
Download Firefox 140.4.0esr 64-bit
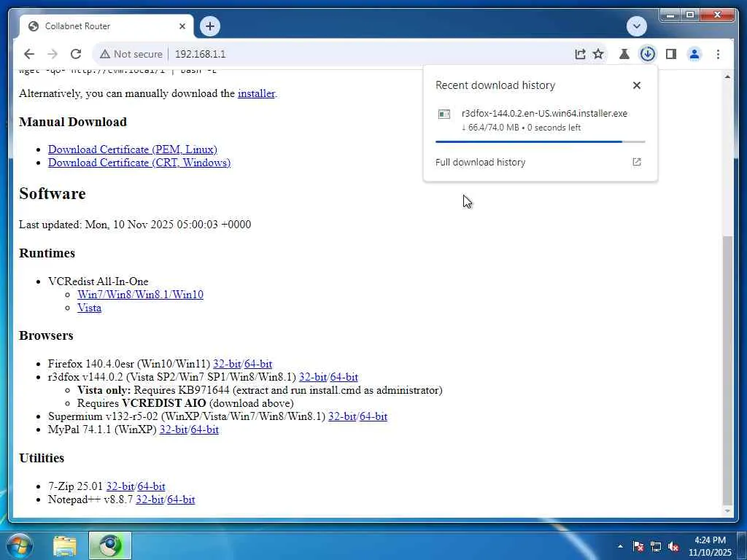click(258, 365)
